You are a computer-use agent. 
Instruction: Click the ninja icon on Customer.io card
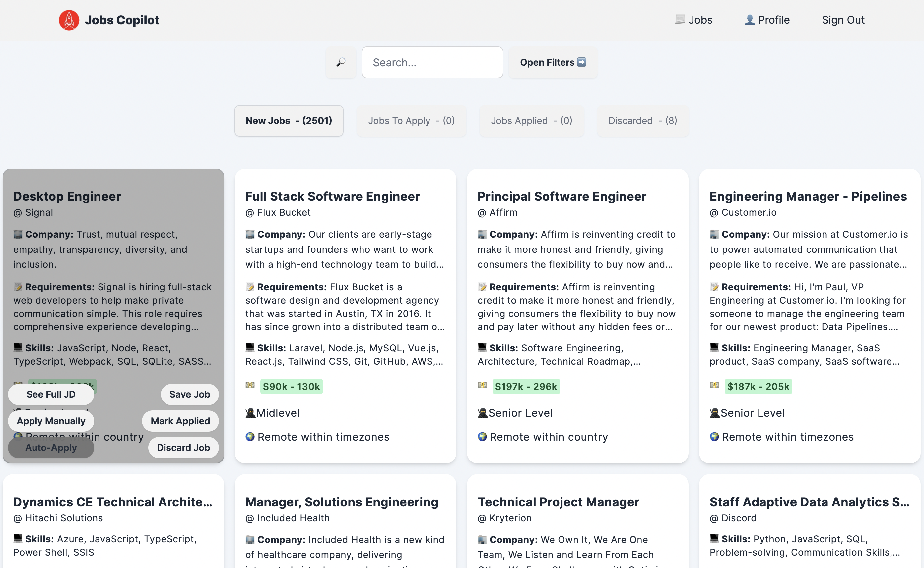click(x=714, y=413)
